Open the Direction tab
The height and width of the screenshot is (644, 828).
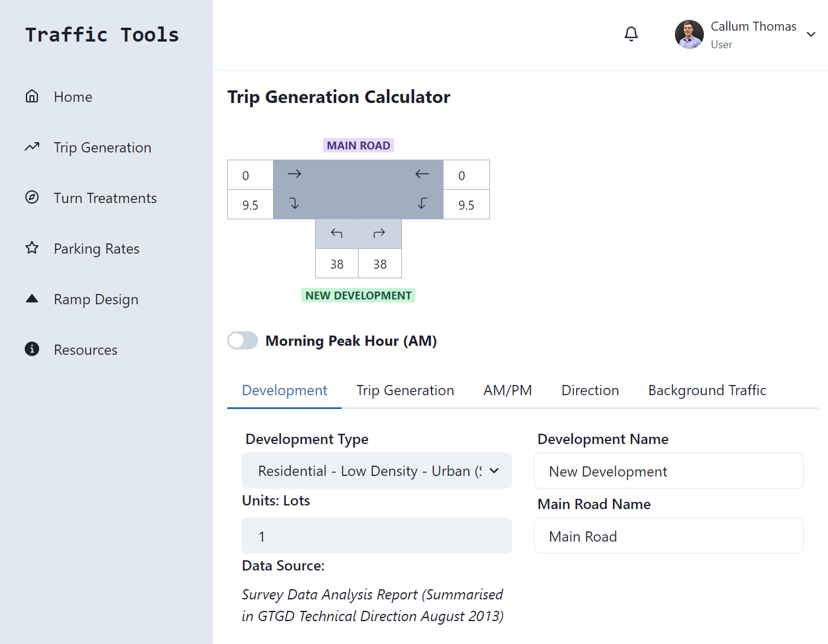590,390
